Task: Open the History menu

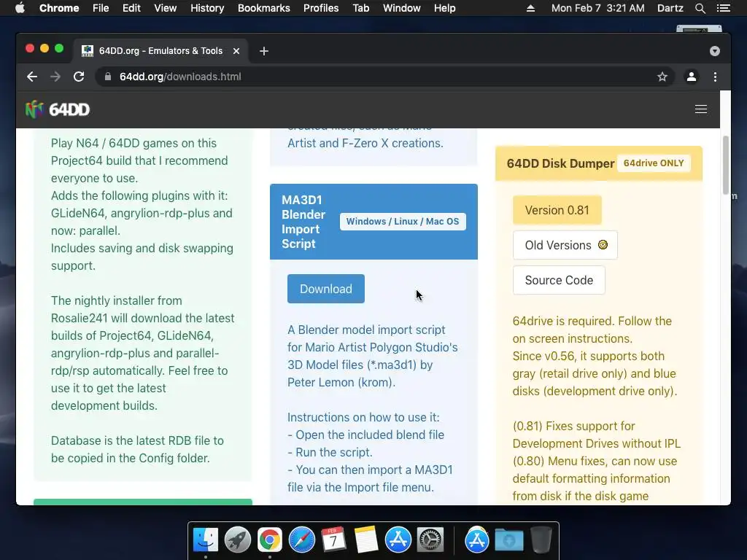Action: (x=207, y=8)
